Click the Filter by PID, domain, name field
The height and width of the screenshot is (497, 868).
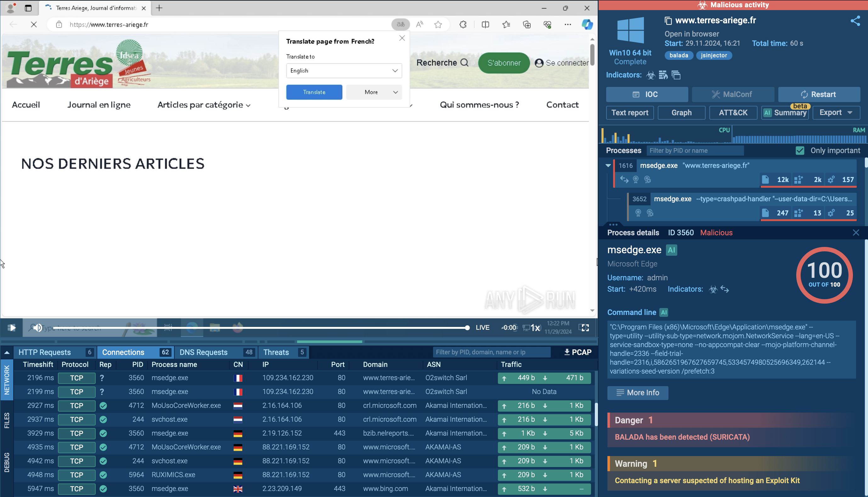pyautogui.click(x=492, y=352)
